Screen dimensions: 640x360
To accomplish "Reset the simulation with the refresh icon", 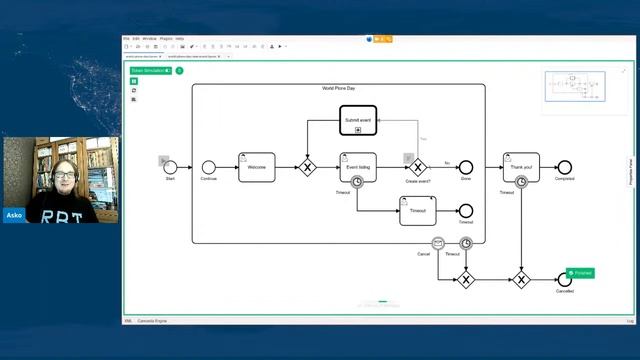I will coord(134,91).
